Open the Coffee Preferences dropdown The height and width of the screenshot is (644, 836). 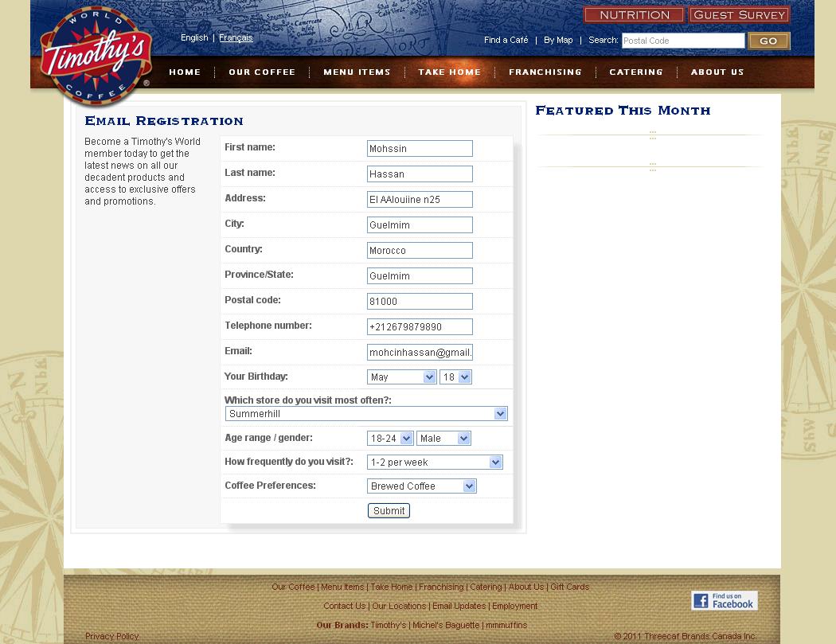tap(422, 486)
